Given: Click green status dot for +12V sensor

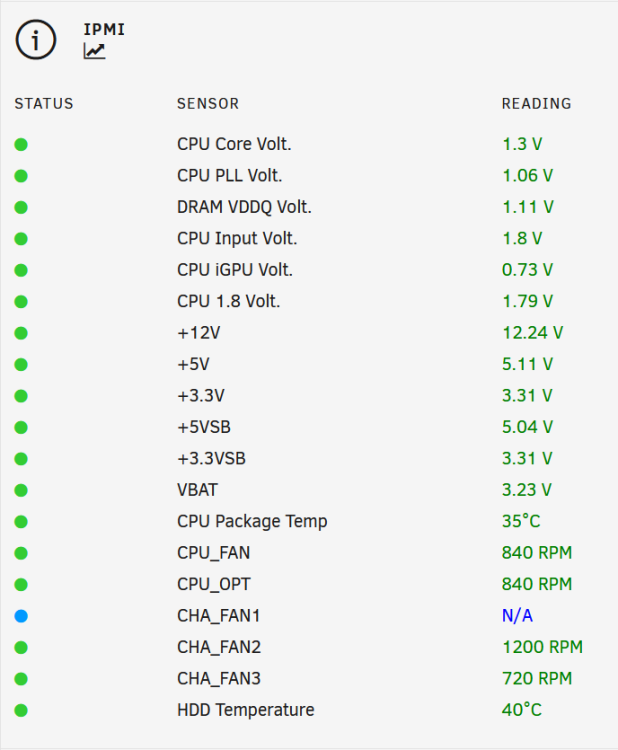Looking at the screenshot, I should click(21, 333).
